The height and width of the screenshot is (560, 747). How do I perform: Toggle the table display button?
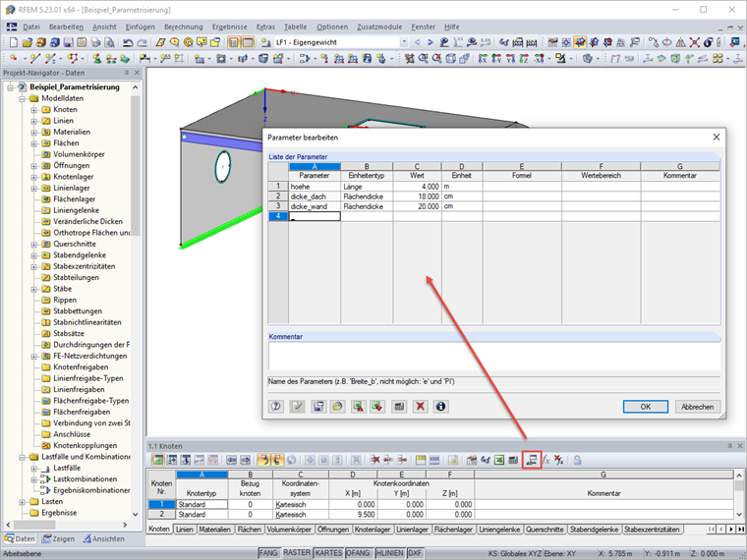(248, 42)
